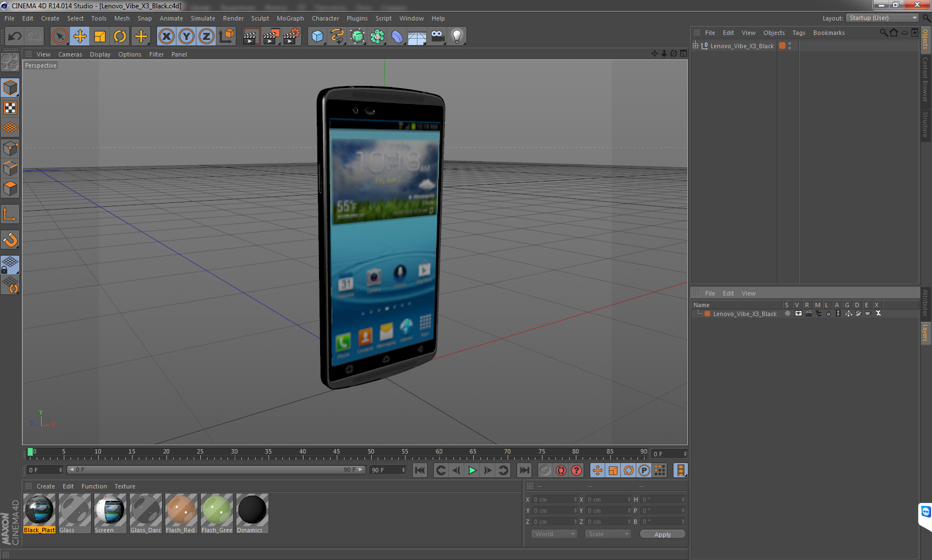932x560 pixels.
Task: Add a Cube primitive object
Action: (x=317, y=37)
